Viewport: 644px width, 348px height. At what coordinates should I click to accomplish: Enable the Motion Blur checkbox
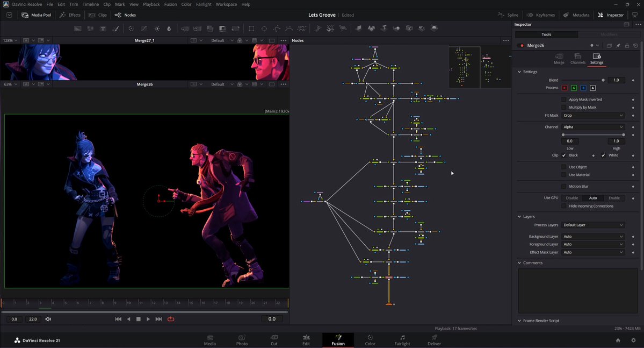tap(563, 186)
